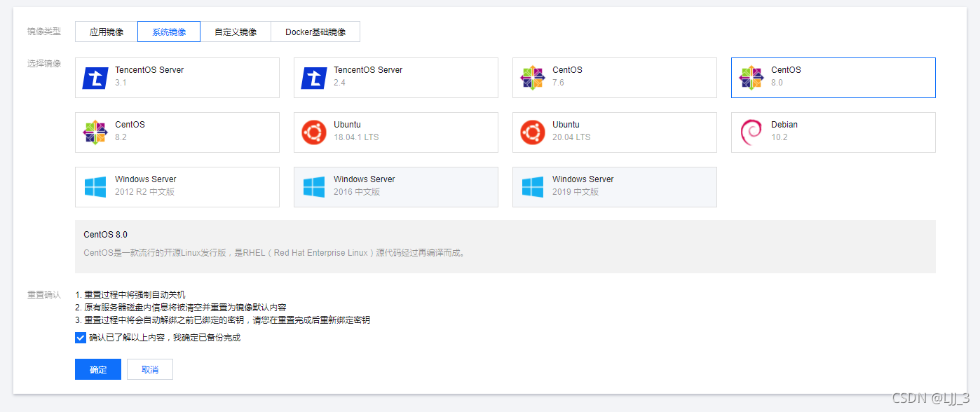Click the Windows Server 2012 R2 logo icon
This screenshot has width=980, height=412.
(x=95, y=187)
